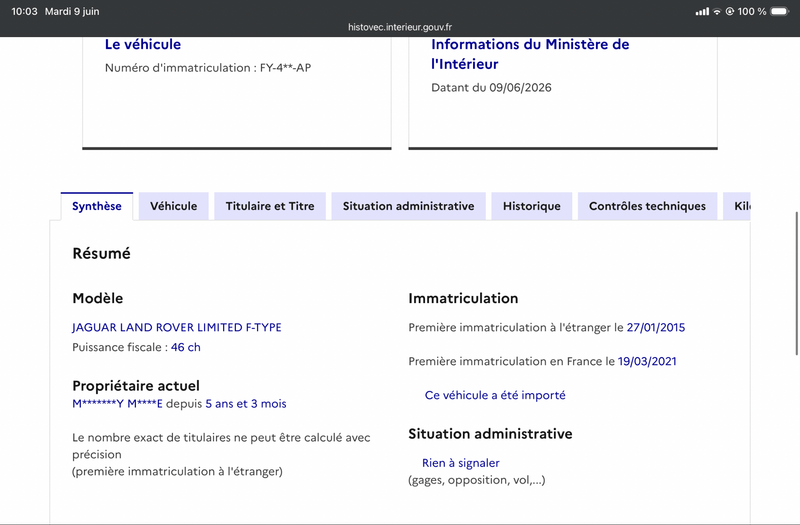Tap the cellular signal strength icon
The image size is (800, 525).
702,11
